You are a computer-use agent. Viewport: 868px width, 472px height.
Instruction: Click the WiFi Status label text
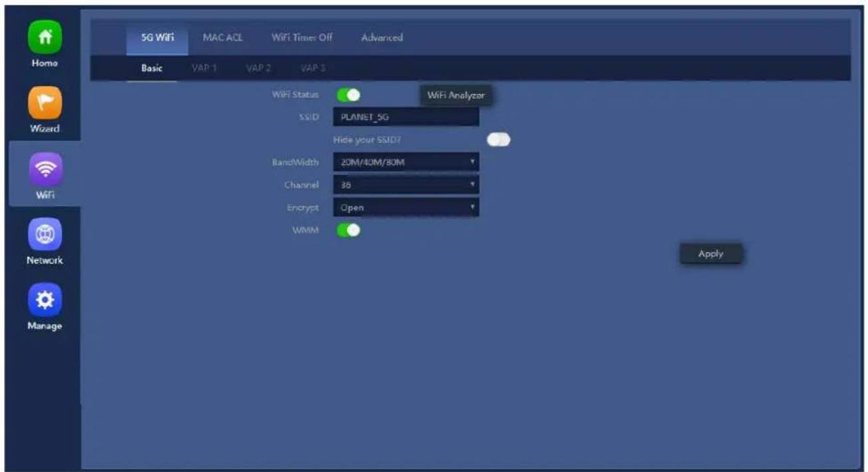pyautogui.click(x=296, y=95)
